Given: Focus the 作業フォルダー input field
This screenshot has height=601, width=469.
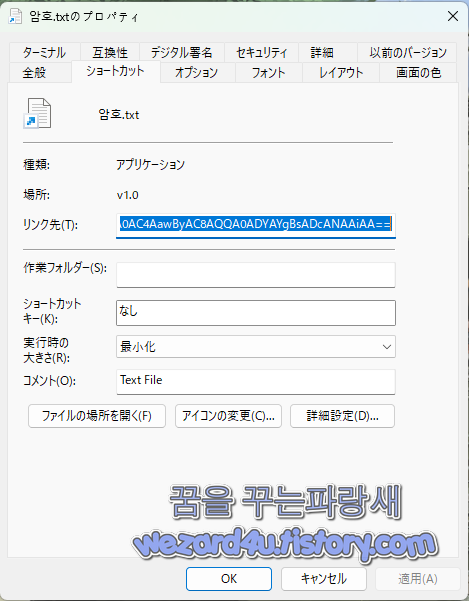Looking at the screenshot, I should (x=256, y=275).
